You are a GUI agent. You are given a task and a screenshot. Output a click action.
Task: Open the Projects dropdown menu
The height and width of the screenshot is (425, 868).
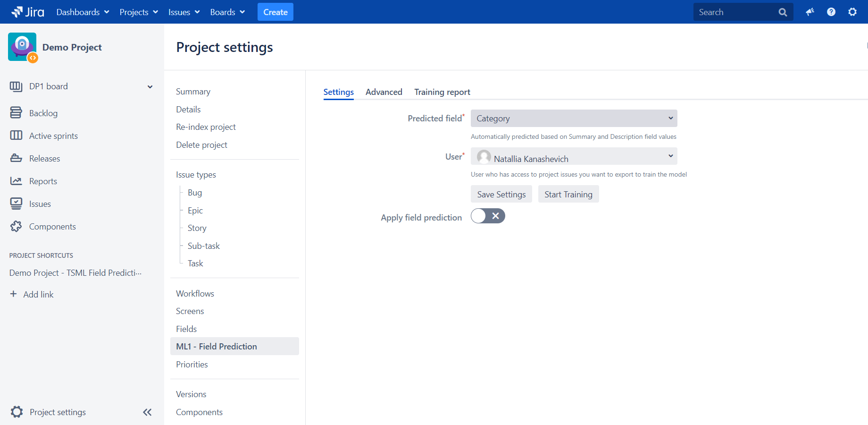[139, 12]
